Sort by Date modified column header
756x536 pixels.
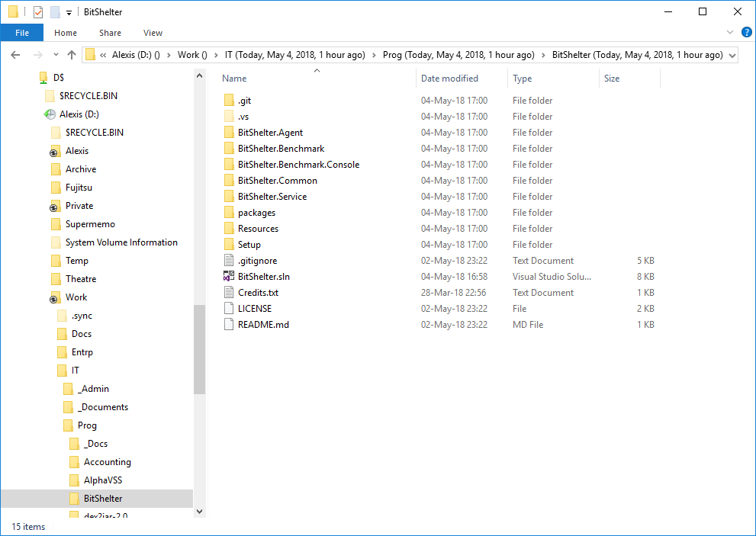pos(449,79)
